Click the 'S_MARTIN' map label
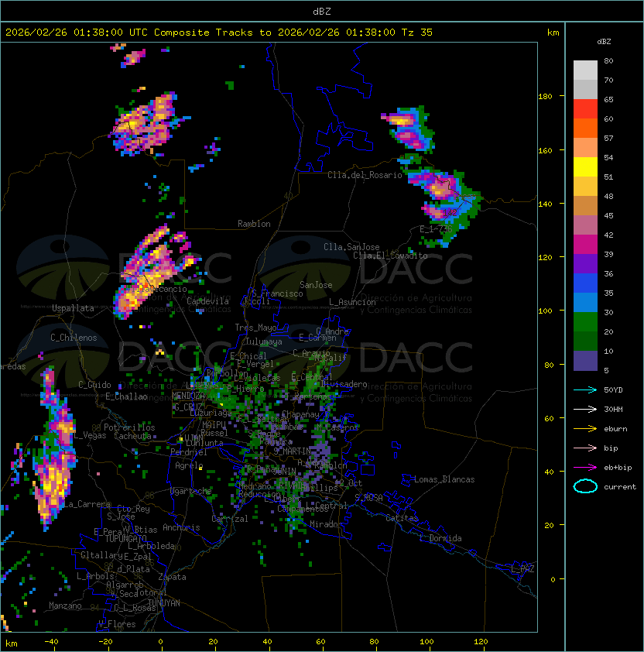 (x=293, y=451)
